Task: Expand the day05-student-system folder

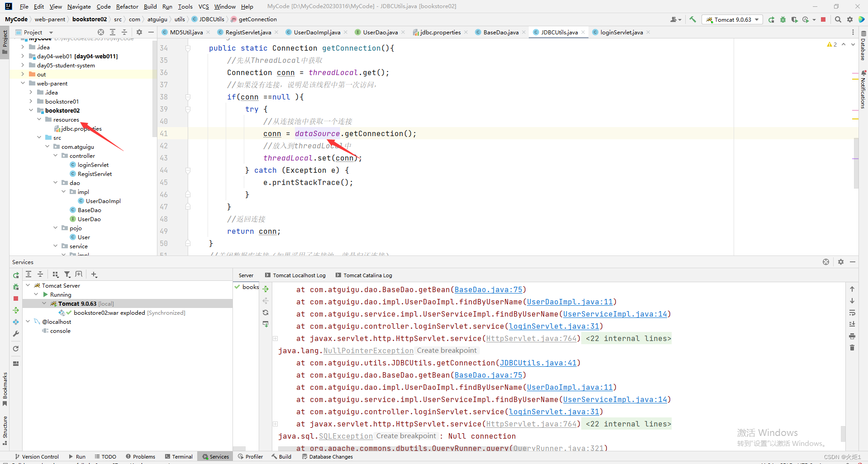Action: click(23, 65)
